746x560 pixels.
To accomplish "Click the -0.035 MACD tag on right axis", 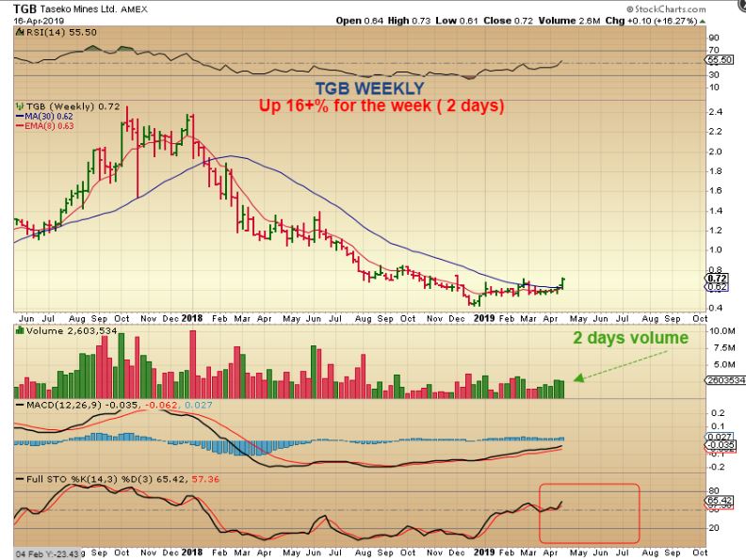I will [722, 445].
